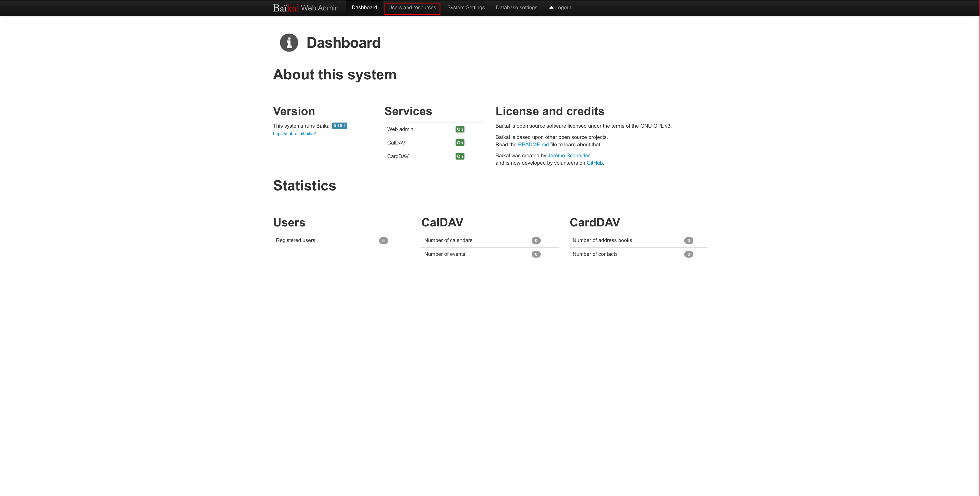
Task: Click the Number of calendars count badge
Action: pos(536,240)
